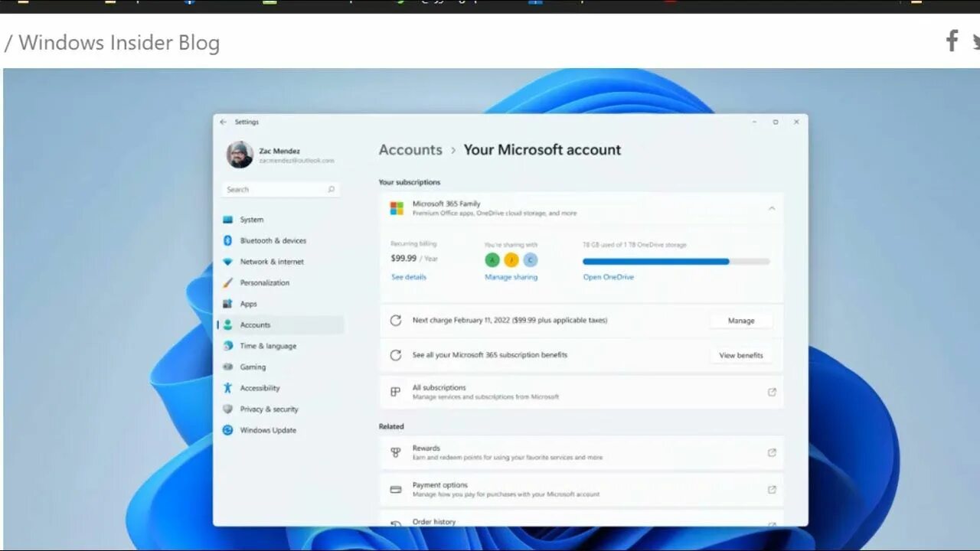Collapse the Microsoft 365 Family card
Image resolution: width=980 pixels, height=551 pixels.
(772, 208)
